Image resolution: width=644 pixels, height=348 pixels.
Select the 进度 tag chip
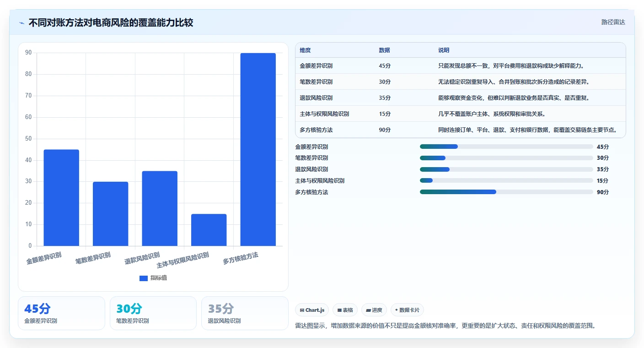pyautogui.click(x=374, y=310)
